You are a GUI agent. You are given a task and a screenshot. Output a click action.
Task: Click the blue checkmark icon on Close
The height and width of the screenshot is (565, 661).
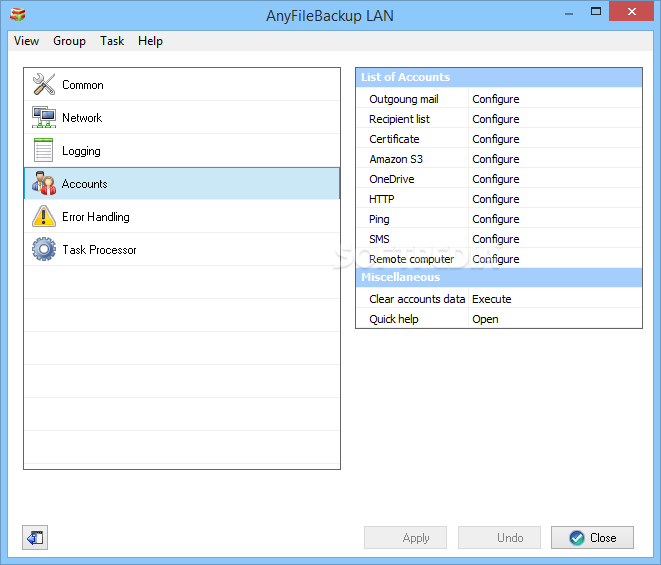click(x=577, y=538)
